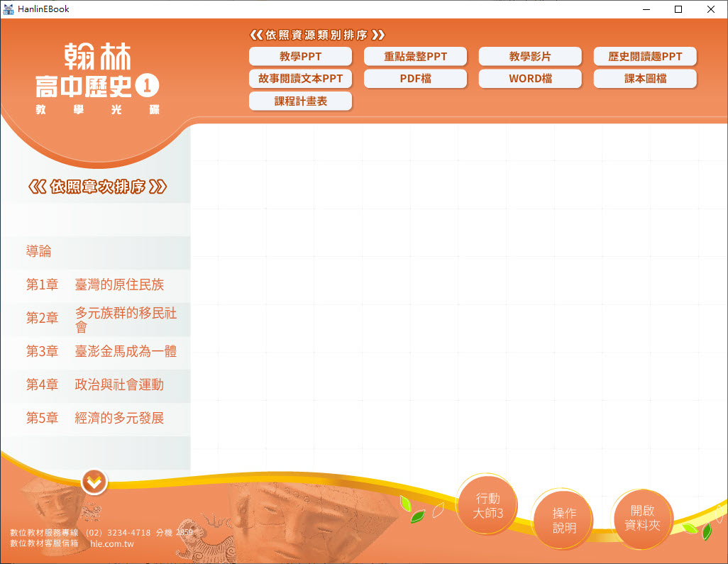Click 開啟資料夾 circle button
The height and width of the screenshot is (564, 728).
coord(642,517)
